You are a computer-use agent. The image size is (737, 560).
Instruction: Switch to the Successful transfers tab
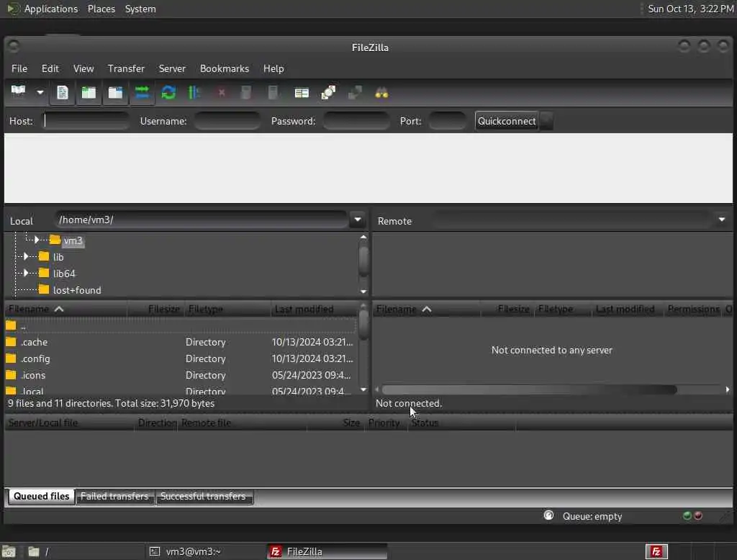pos(203,496)
